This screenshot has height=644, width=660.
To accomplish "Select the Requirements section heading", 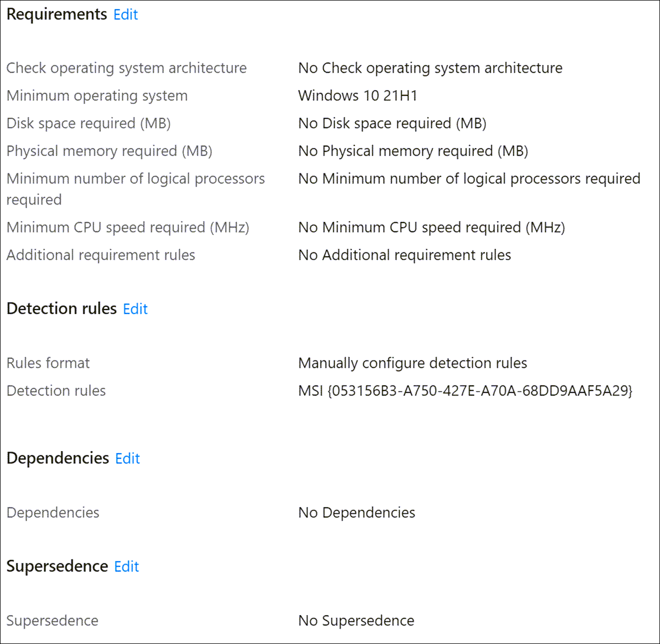I will (x=56, y=14).
